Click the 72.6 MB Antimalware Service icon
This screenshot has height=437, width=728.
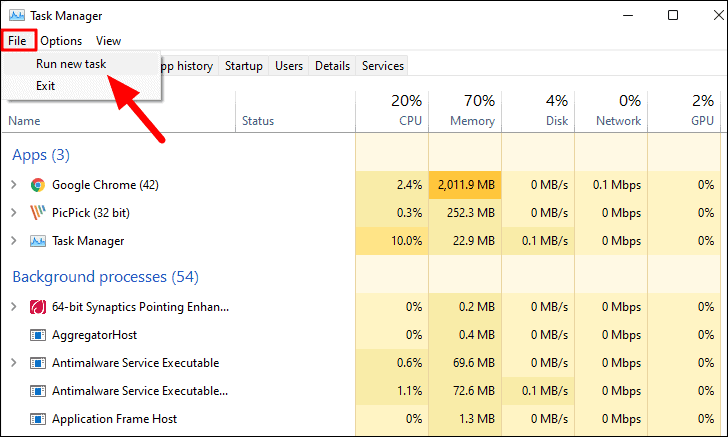tap(38, 391)
